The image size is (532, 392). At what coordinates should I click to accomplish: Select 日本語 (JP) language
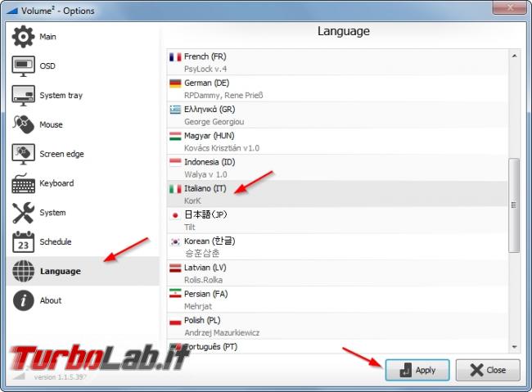(337, 221)
